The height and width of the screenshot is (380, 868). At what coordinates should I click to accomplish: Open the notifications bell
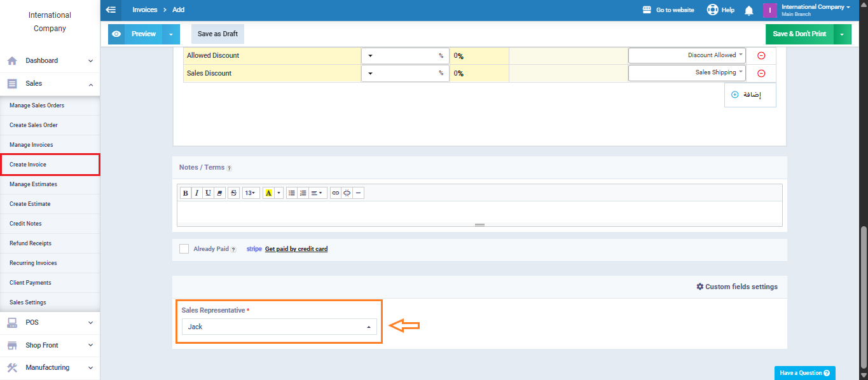(749, 10)
